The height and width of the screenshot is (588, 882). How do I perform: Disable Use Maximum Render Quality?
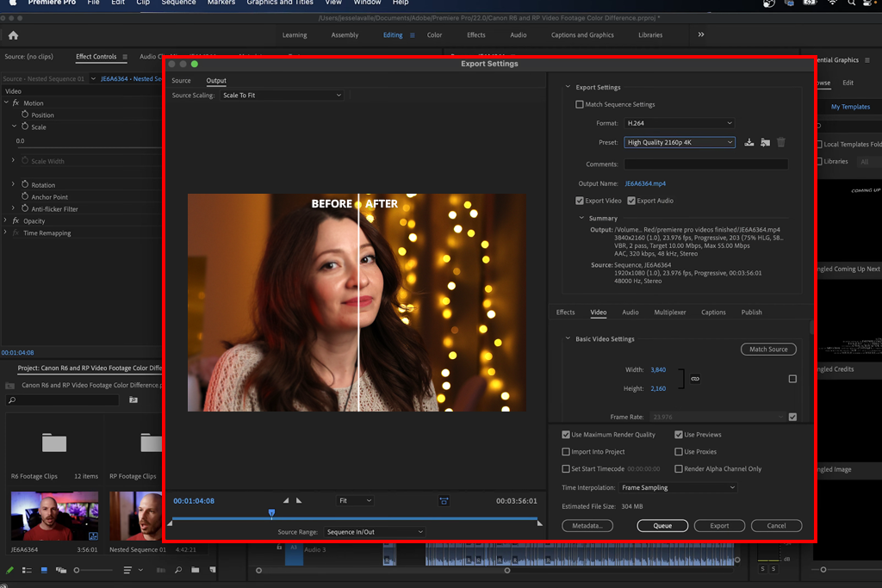click(x=566, y=435)
